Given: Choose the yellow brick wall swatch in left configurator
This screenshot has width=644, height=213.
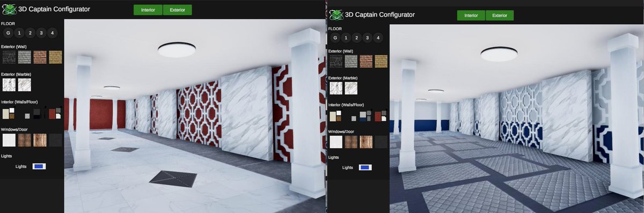Looking at the screenshot, I should pyautogui.click(x=56, y=57).
